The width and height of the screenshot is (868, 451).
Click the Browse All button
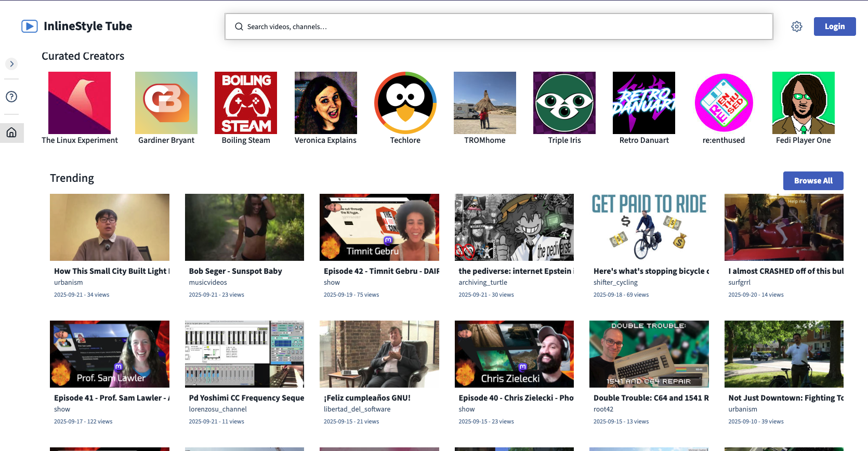(813, 181)
